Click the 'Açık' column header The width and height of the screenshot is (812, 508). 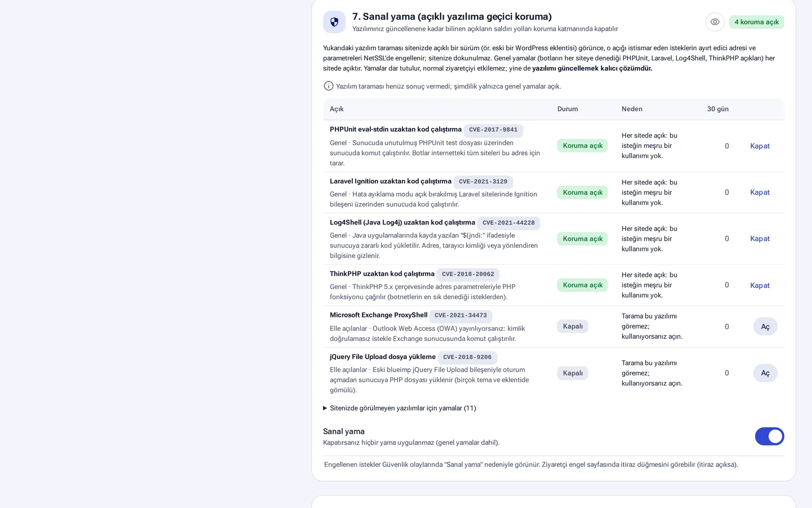pyautogui.click(x=336, y=109)
